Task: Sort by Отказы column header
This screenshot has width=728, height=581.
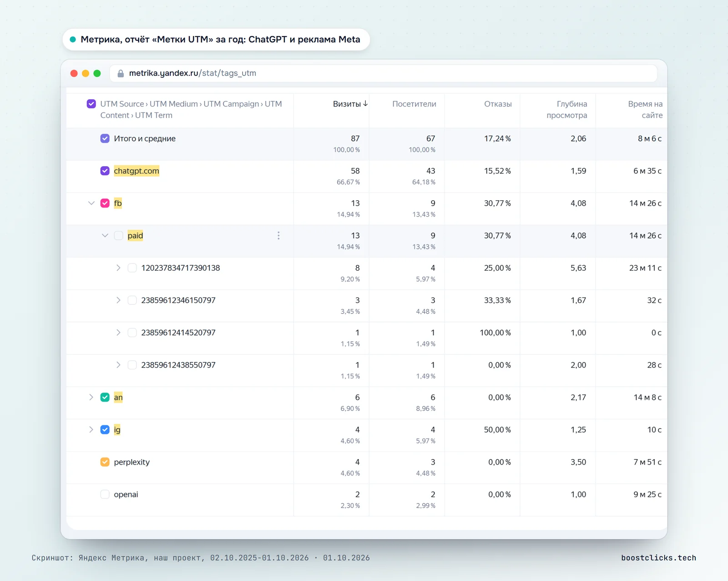Action: pos(498,104)
